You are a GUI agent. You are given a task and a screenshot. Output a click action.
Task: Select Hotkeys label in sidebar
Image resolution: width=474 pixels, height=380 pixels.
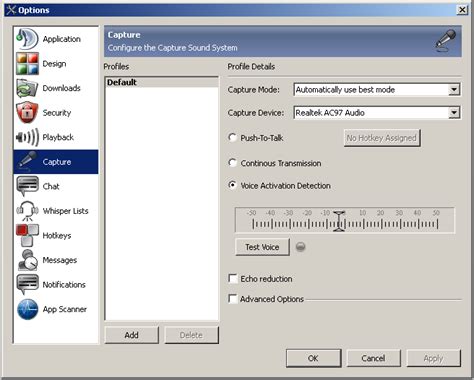(x=57, y=236)
